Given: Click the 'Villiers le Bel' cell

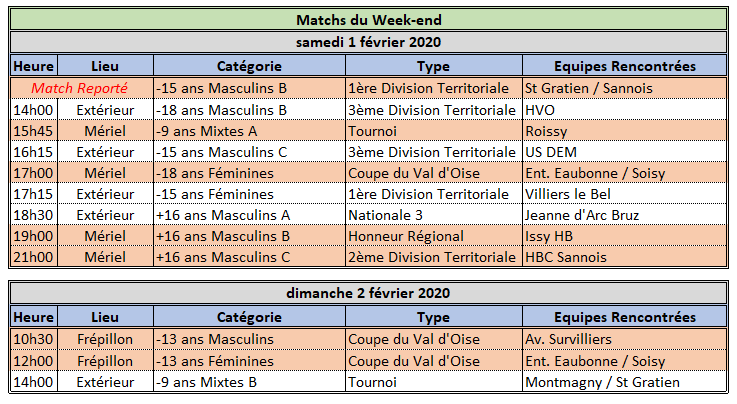Looking at the screenshot, I should [625, 194].
